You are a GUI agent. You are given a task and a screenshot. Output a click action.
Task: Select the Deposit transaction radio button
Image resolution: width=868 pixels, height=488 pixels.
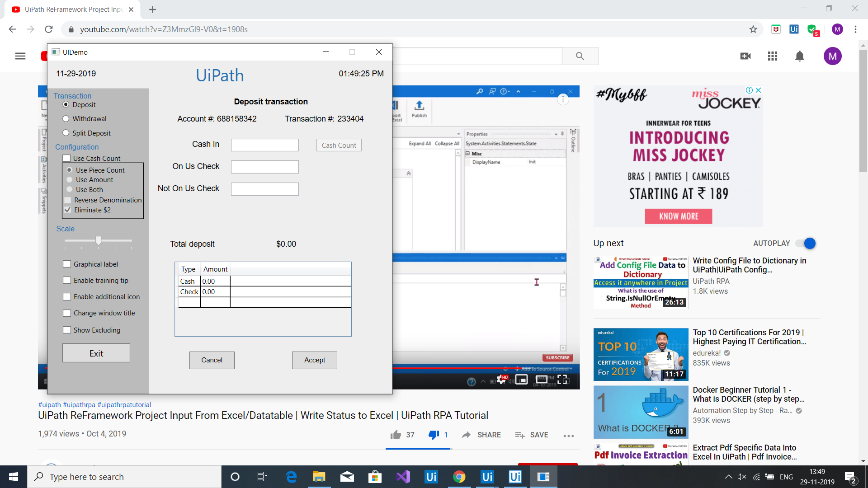click(x=66, y=104)
